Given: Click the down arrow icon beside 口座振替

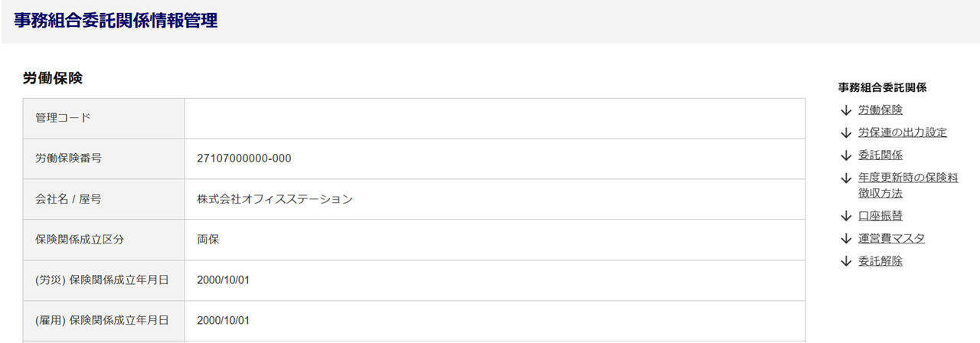Looking at the screenshot, I should point(846,216).
